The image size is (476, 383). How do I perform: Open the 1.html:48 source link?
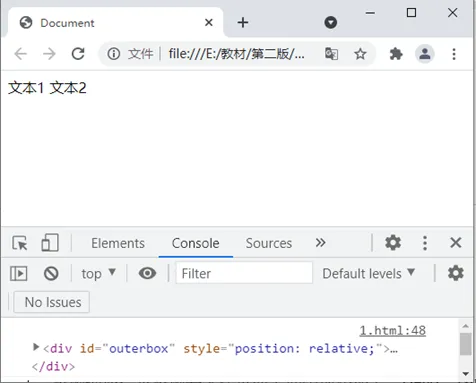point(392,330)
